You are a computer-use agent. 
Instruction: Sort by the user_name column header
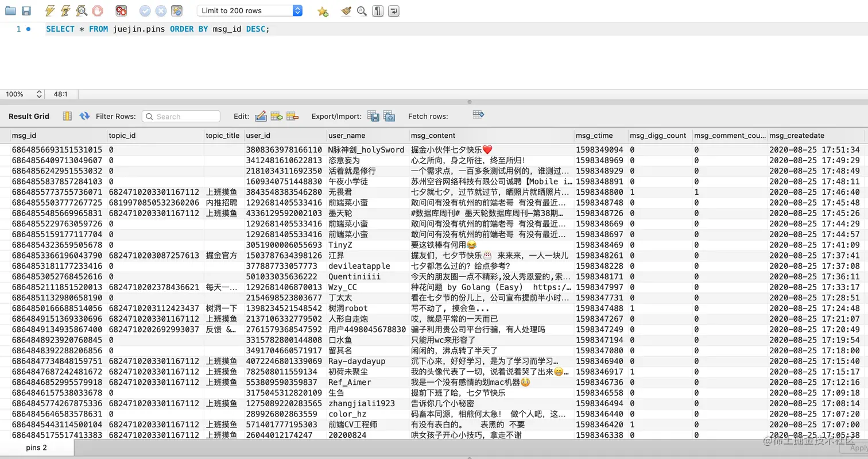368,136
